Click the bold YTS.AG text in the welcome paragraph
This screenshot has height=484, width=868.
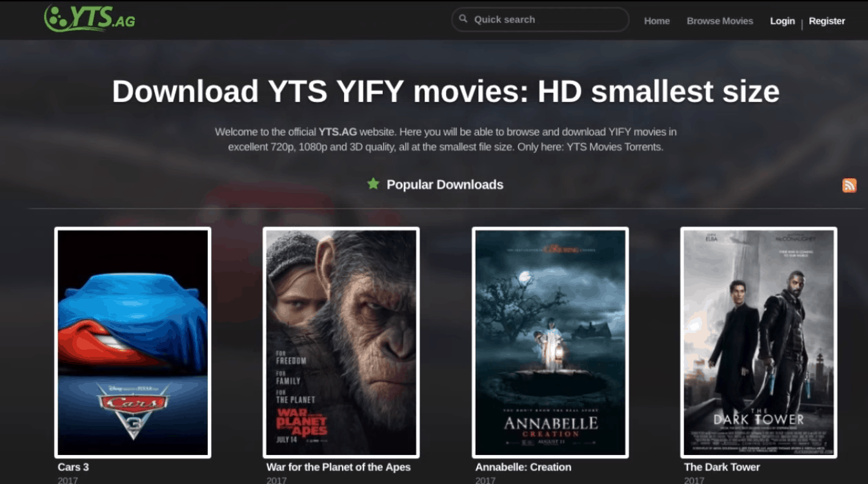point(338,132)
